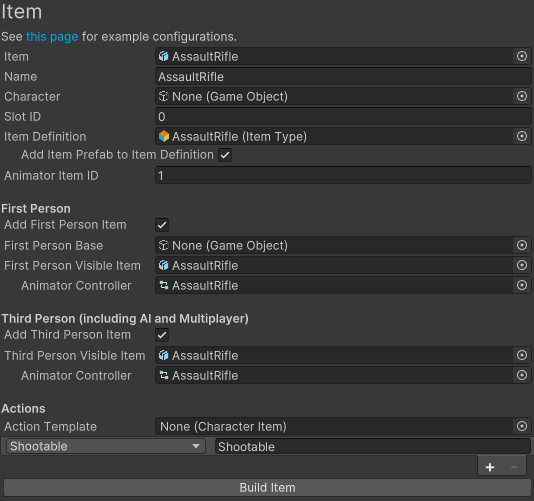The width and height of the screenshot is (534, 501).
Task: Uncheck Add First Person Item
Action: point(162,225)
